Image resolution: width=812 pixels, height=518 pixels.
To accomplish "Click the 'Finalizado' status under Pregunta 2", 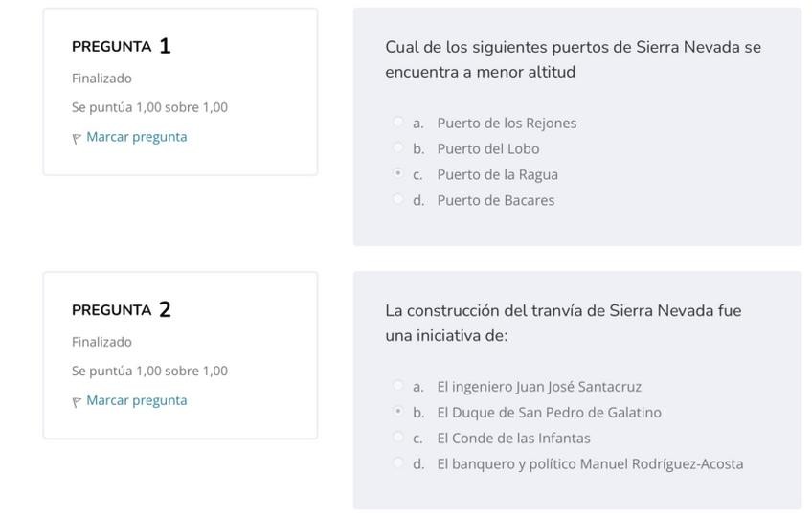I will (x=101, y=342).
